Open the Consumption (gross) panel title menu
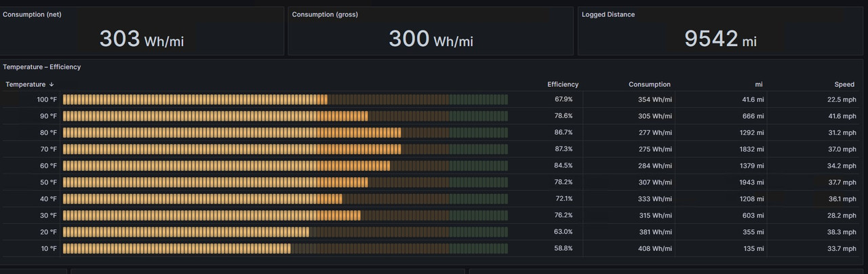868x274 pixels. (x=325, y=14)
